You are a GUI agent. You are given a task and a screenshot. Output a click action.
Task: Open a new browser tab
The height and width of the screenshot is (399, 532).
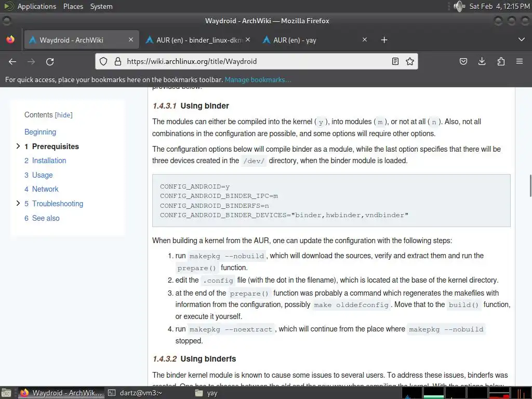pos(384,40)
